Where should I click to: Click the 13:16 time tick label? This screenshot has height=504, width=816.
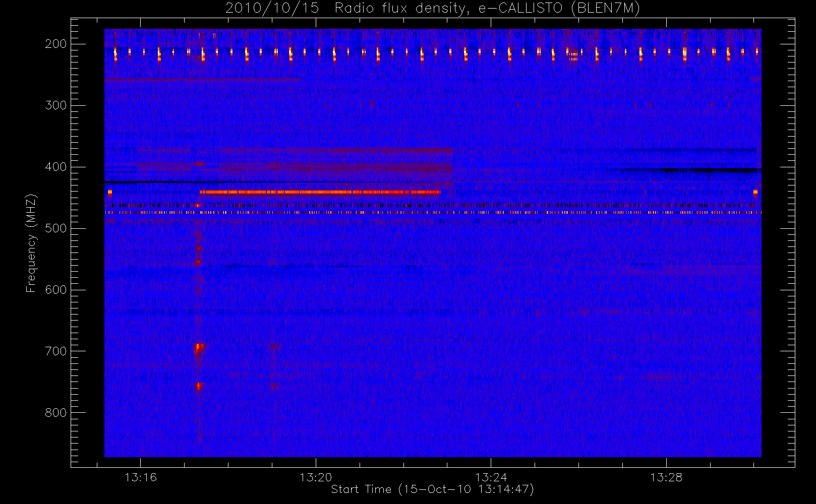pos(141,477)
